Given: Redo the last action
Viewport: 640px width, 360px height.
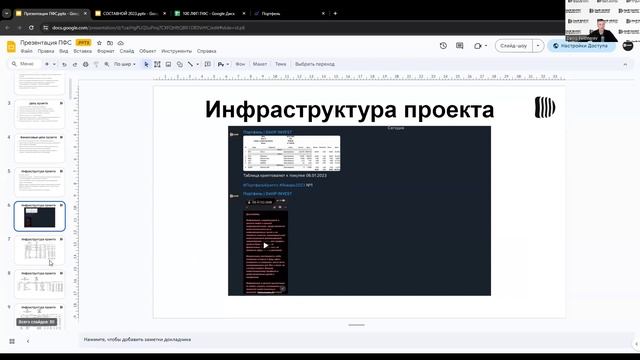Looking at the screenshot, I should [75, 64].
